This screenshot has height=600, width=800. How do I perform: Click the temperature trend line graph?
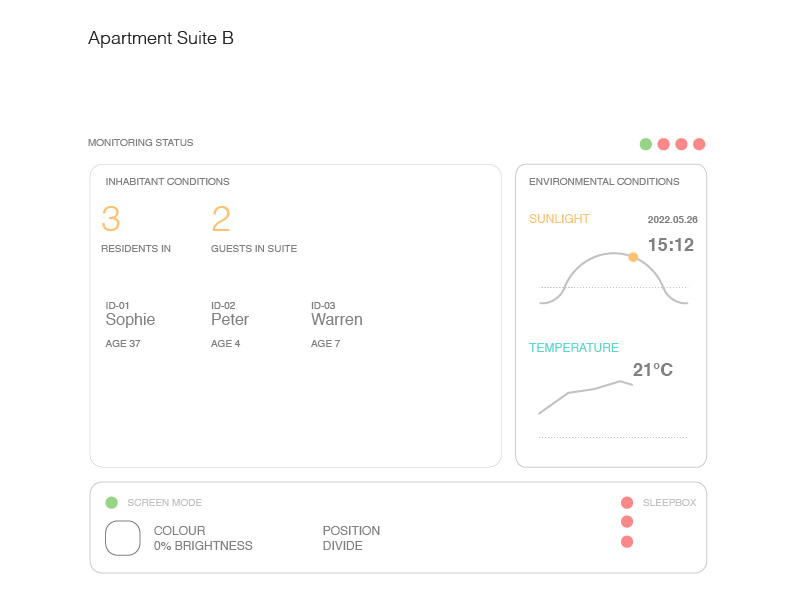585,397
